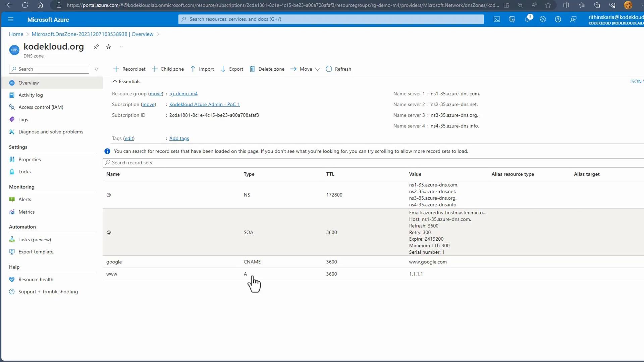
Task: Go back with the browser back arrow
Action: [x=9, y=5]
